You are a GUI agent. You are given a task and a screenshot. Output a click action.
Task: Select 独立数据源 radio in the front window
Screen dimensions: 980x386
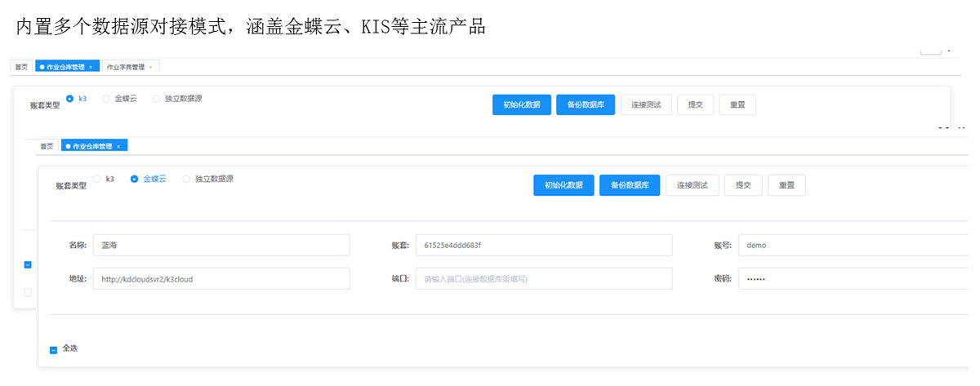coord(186,179)
